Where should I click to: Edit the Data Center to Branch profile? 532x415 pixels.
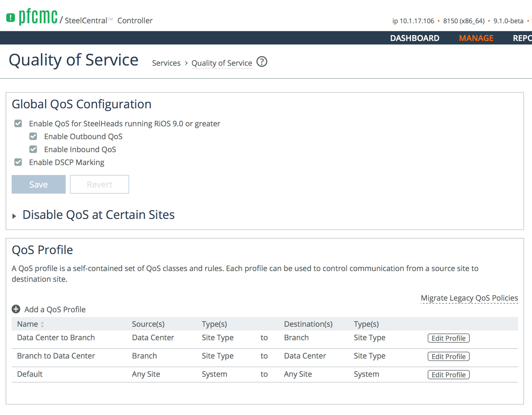click(x=448, y=338)
